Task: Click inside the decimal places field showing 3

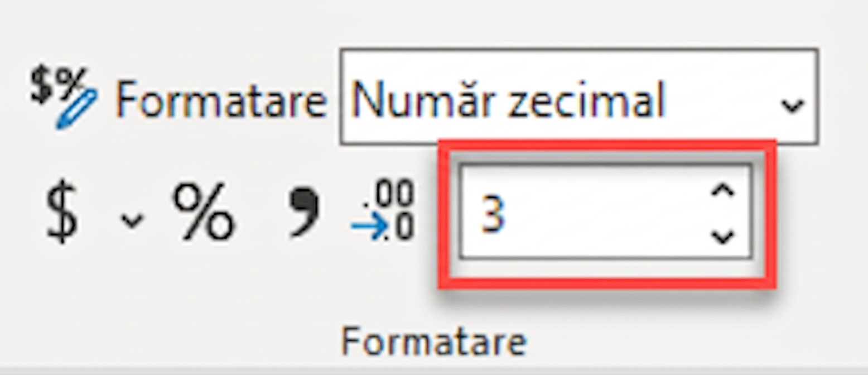Action: [x=605, y=211]
